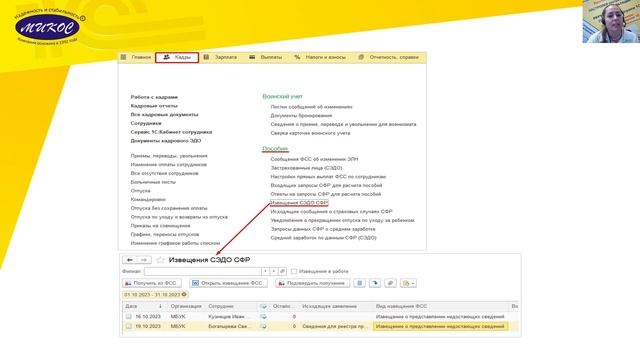Image resolution: width=640 pixels, height=360 pixels.
Task: Click the Главное hamburger menu icon
Action: point(123,58)
